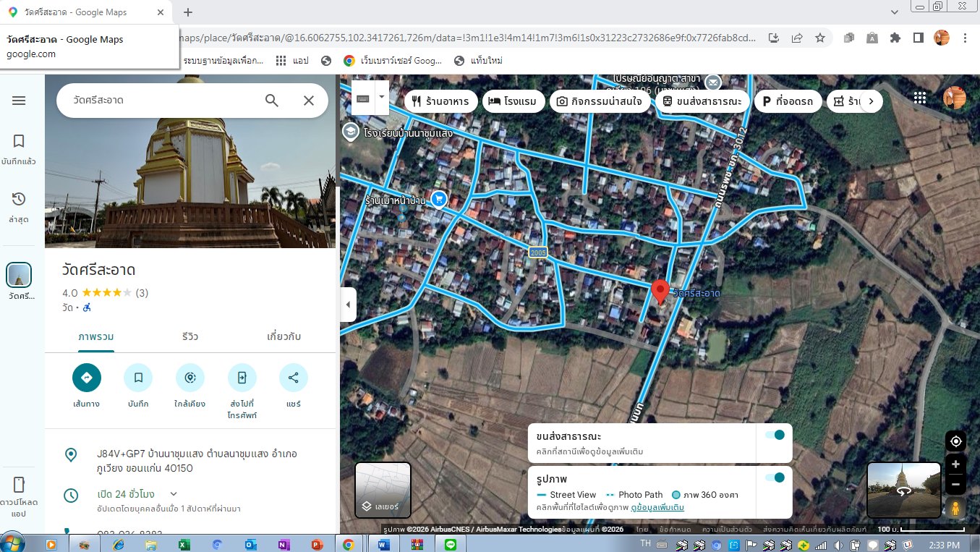The image size is (980, 552).
Task: Click the Save (บันทึก) bookmark icon
Action: click(138, 378)
